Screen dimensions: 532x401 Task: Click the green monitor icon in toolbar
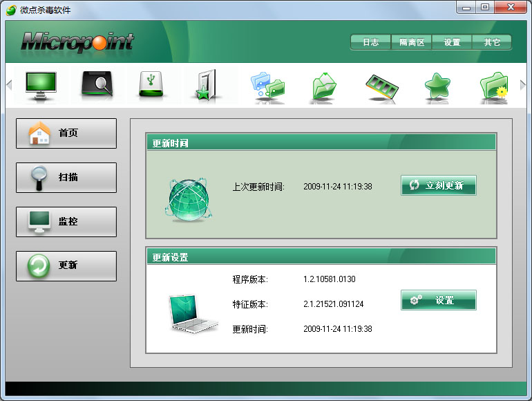click(41, 85)
